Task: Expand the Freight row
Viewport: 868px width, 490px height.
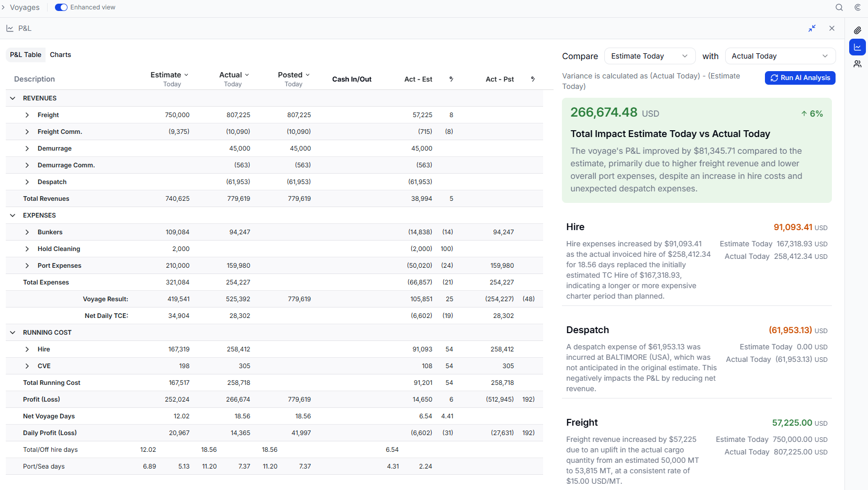Action: coord(27,115)
